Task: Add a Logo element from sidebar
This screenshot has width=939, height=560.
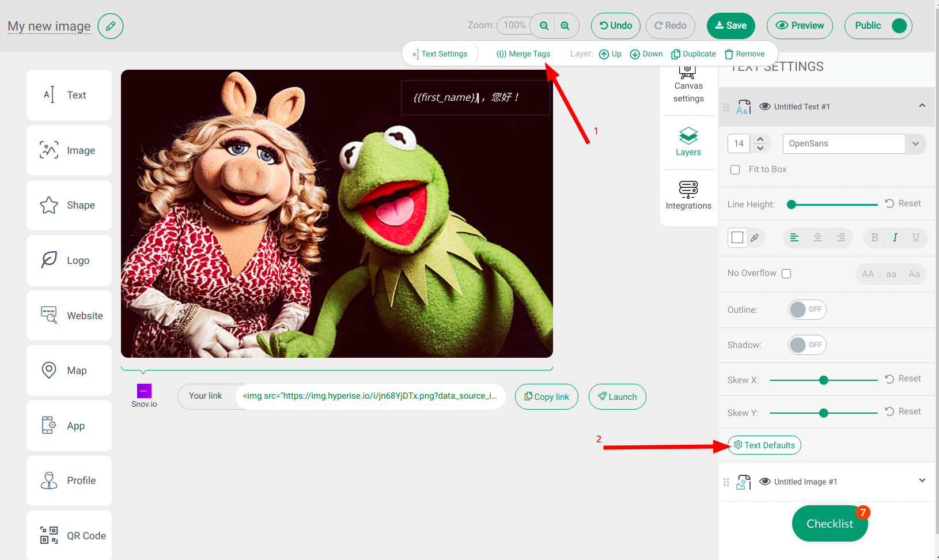Action: (x=69, y=260)
